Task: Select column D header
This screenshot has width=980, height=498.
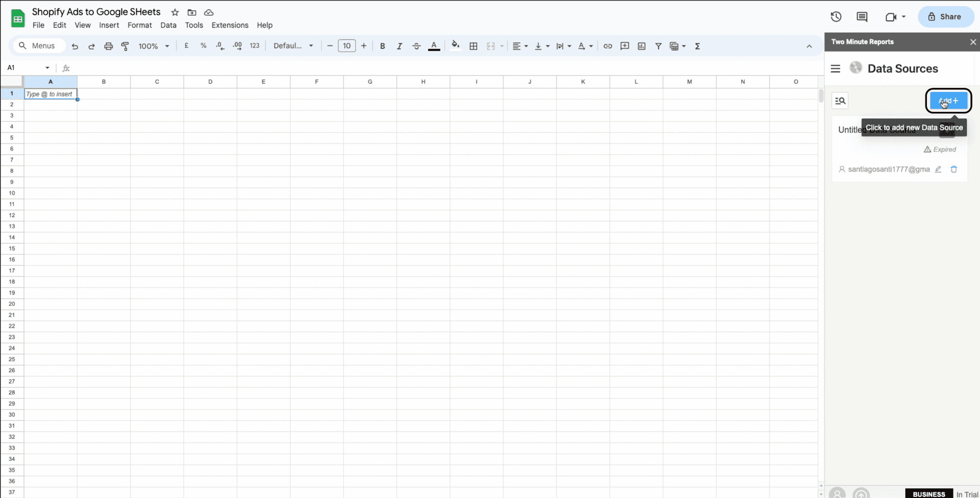Action: (x=210, y=82)
